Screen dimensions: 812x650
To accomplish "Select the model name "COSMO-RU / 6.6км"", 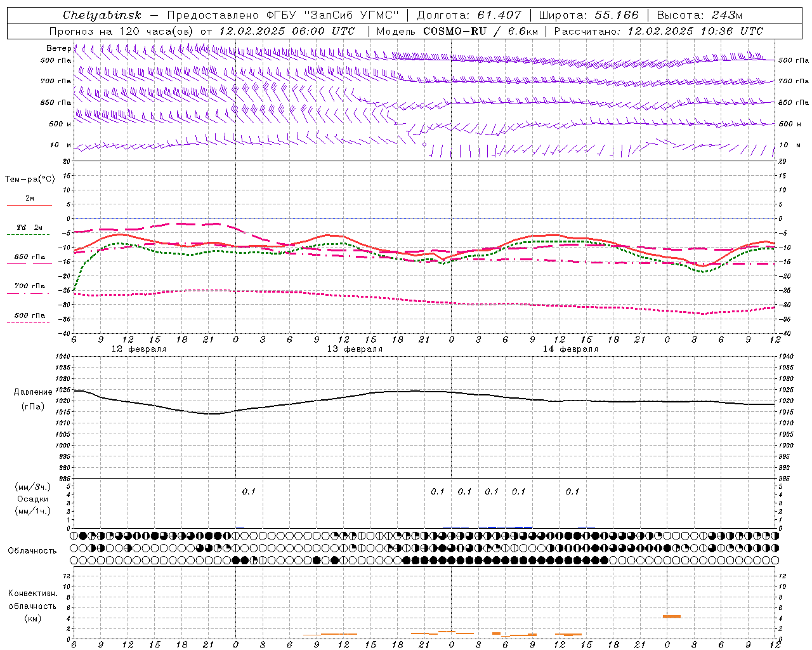I will point(480,31).
